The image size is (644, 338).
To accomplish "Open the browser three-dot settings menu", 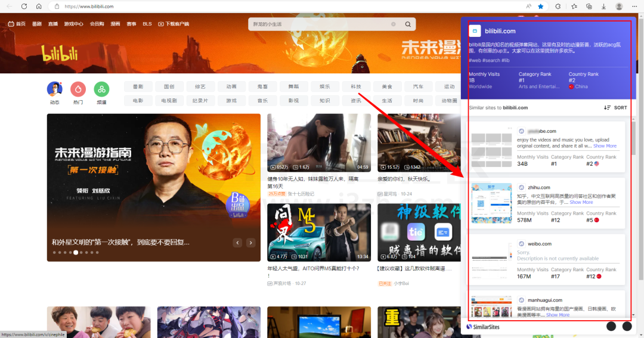I will [634, 6].
